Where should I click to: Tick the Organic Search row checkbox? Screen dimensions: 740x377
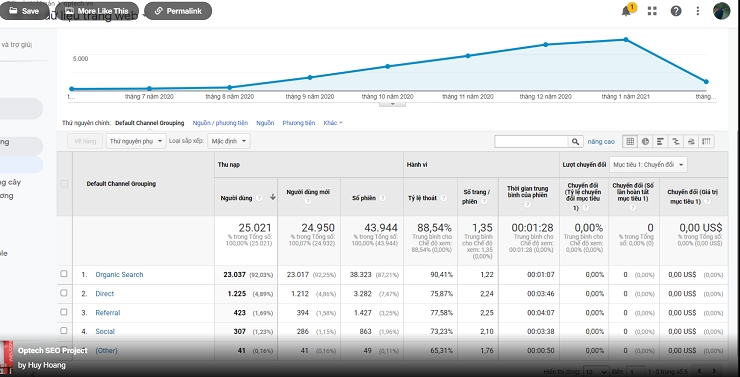[x=64, y=274]
